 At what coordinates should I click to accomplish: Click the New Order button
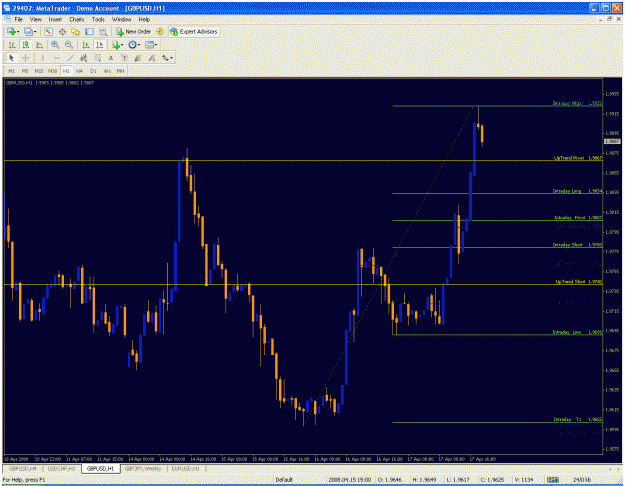point(134,31)
